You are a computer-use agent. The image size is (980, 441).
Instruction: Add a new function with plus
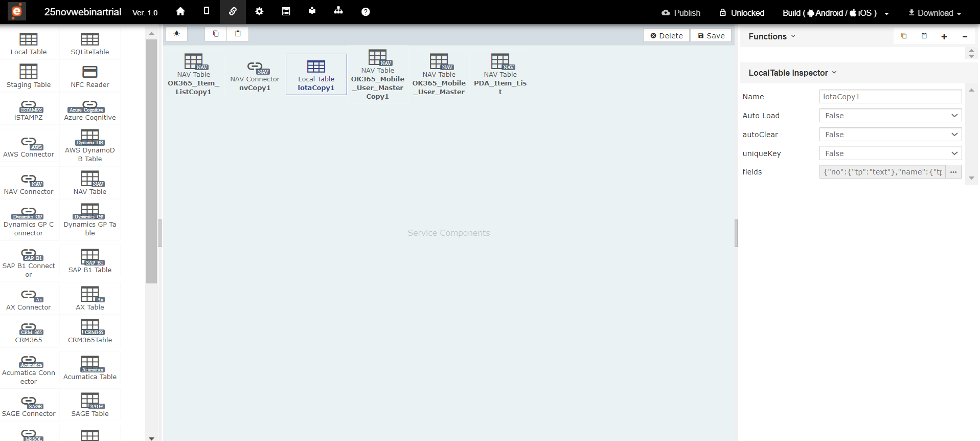point(944,36)
